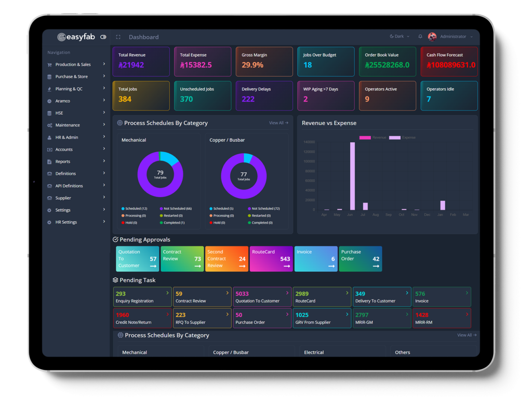
Task: Click the Unscheduled Jobs 370 card
Action: [203, 96]
